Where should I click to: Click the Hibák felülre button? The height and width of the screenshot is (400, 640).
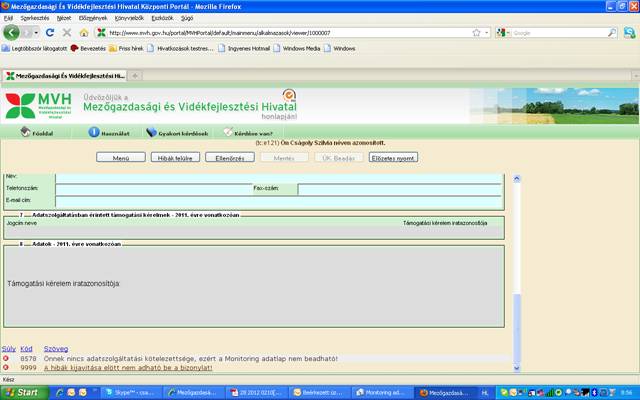pos(175,158)
